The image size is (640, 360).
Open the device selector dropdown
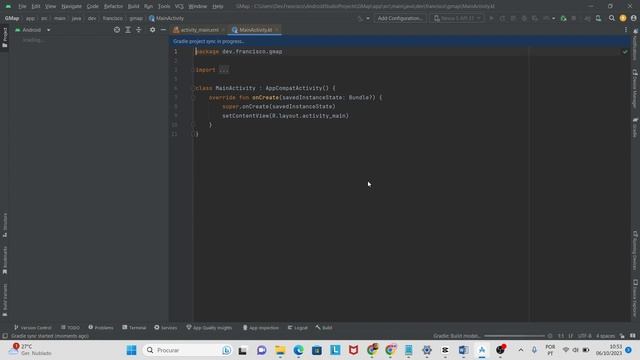point(457,18)
